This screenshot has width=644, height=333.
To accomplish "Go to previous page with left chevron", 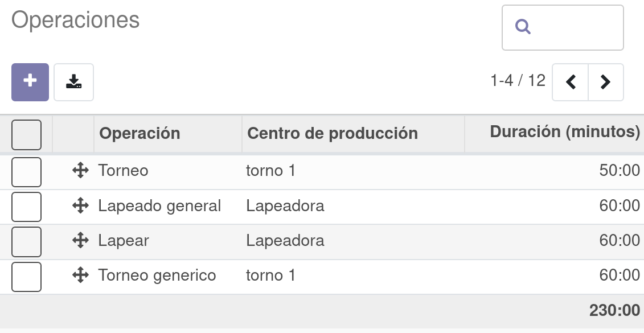I will tap(571, 82).
